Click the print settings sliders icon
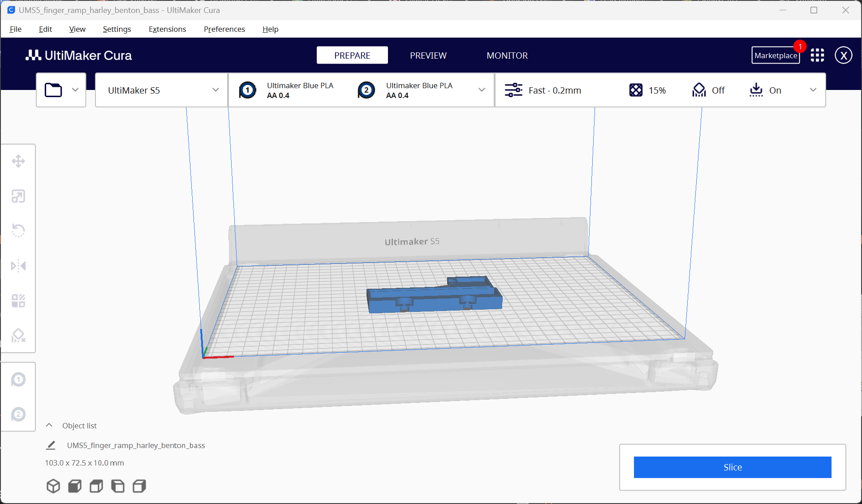The width and height of the screenshot is (862, 504). [513, 90]
